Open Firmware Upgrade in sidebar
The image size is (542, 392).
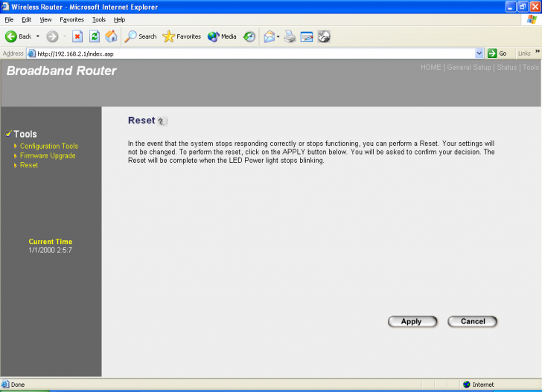[x=48, y=155]
